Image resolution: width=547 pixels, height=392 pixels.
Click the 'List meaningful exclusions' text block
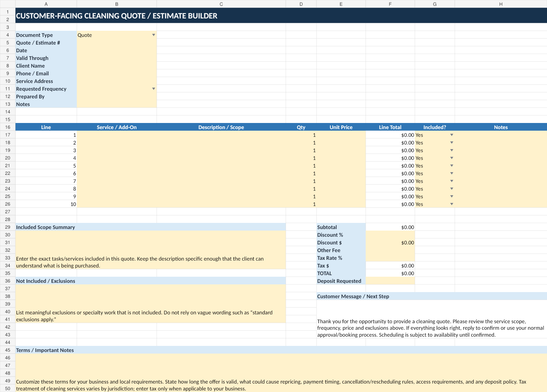[x=144, y=316]
